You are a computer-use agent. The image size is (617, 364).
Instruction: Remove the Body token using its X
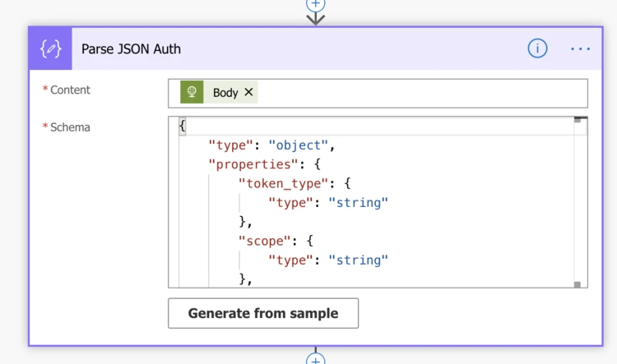(248, 92)
